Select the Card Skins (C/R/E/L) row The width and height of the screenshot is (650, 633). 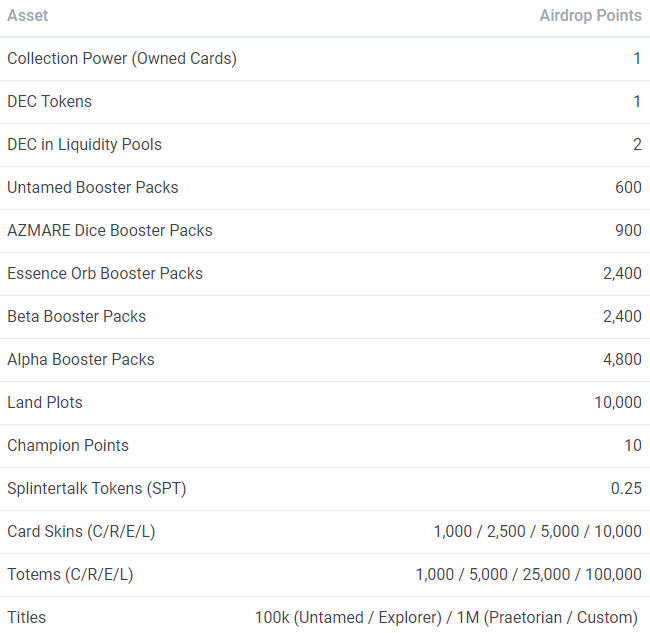coord(325,532)
